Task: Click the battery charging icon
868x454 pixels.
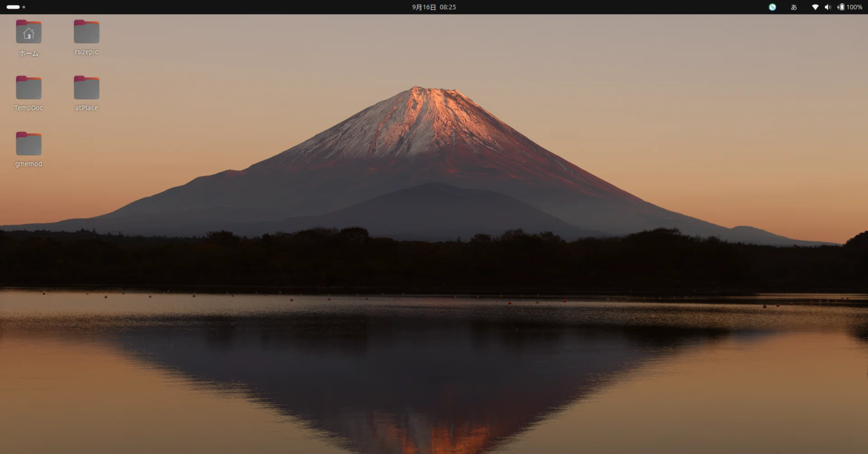Action: pos(841,7)
